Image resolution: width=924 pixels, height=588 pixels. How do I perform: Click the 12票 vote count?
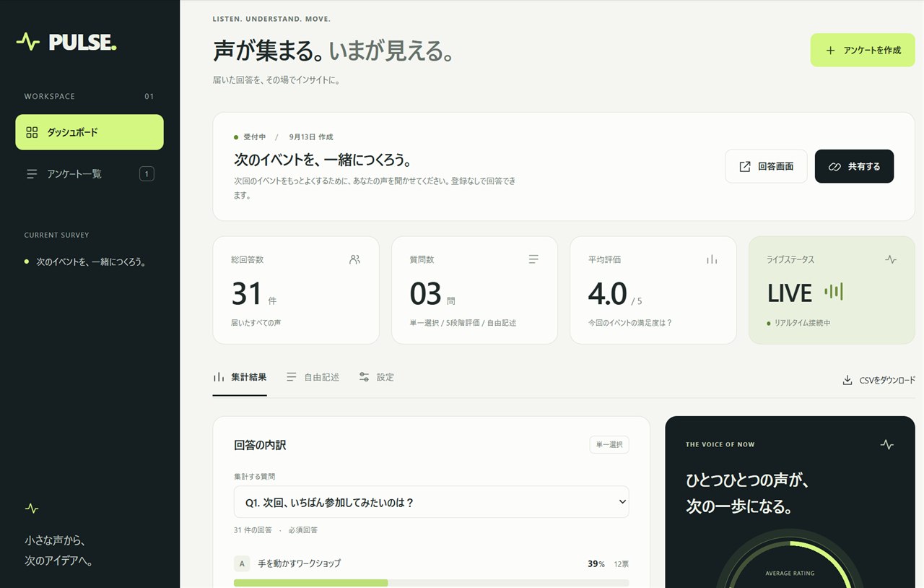(622, 564)
